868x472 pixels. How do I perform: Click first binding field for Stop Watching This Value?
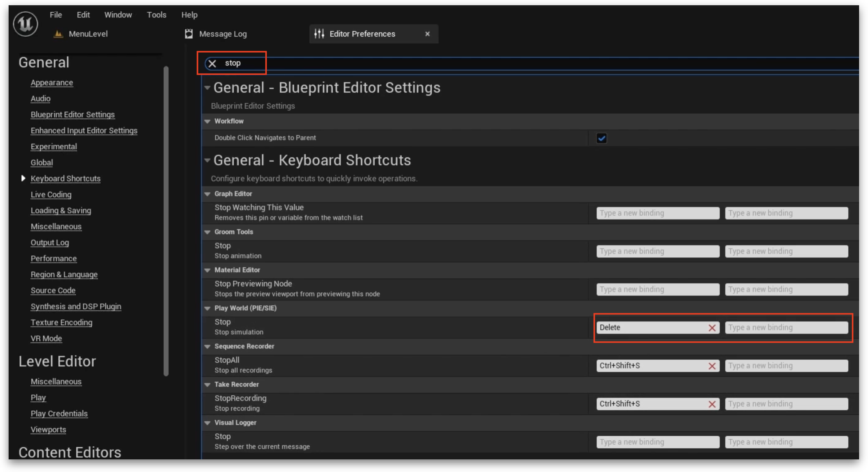coord(657,213)
